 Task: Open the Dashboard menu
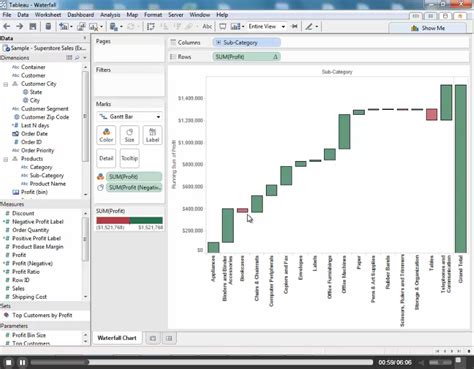click(x=80, y=15)
